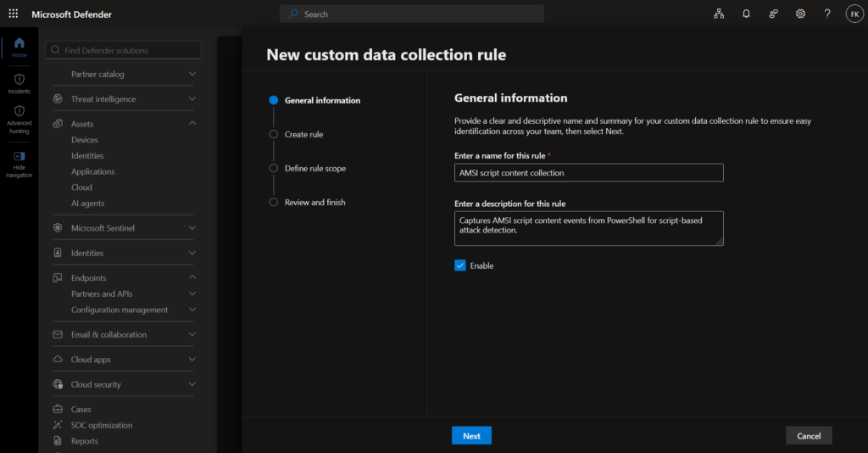This screenshot has height=453, width=868.
Task: Click the Cloud apps cloud icon
Action: [58, 359]
